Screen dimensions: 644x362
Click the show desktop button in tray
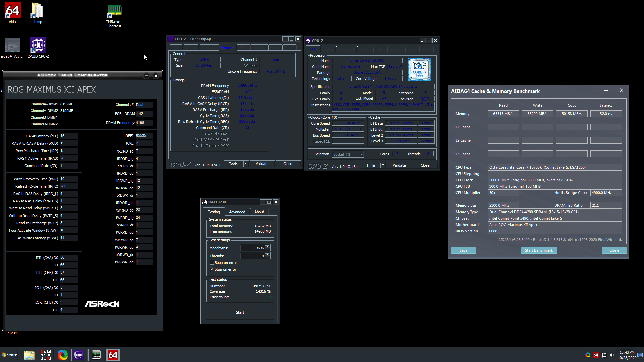pos(640,355)
